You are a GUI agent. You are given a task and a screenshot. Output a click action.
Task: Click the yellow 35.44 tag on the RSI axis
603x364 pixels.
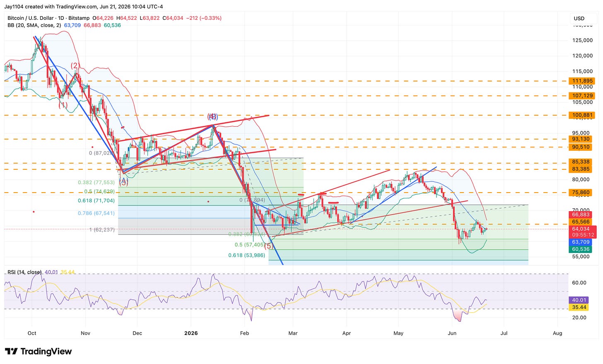[x=579, y=307]
